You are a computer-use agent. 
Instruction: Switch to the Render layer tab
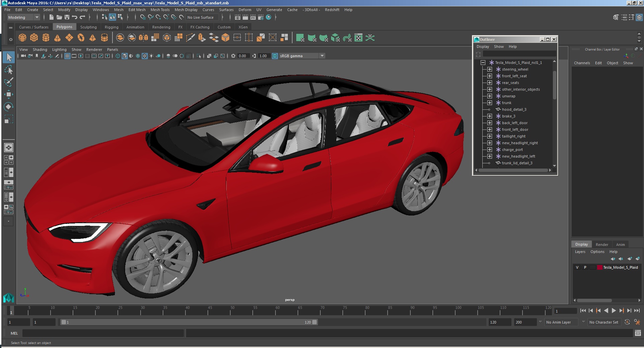point(602,244)
